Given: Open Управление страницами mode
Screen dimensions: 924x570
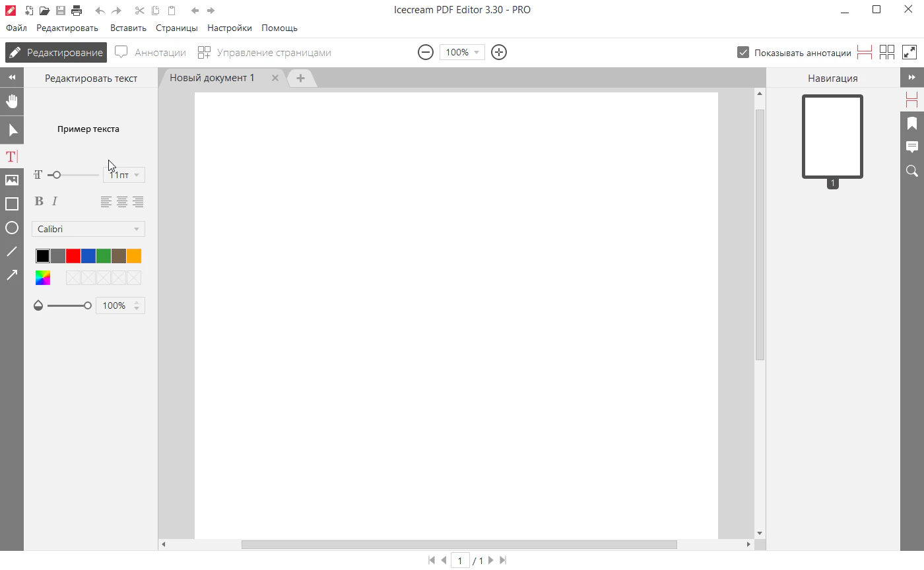Looking at the screenshot, I should pyautogui.click(x=265, y=53).
